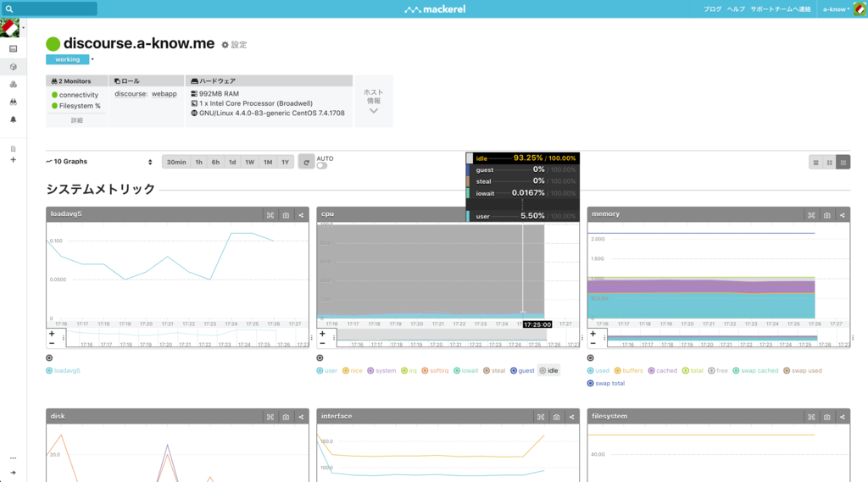Toggle the user series in cpu legend
Image resolution: width=868 pixels, height=482 pixels.
coord(326,371)
